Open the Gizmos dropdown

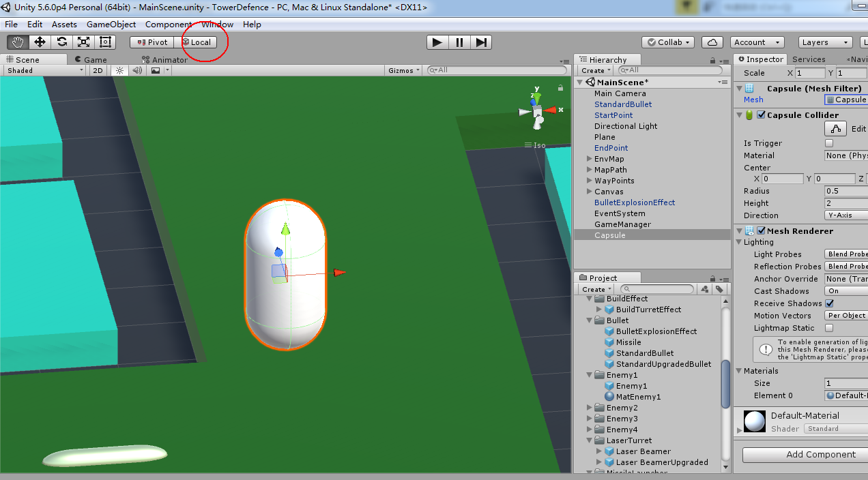pos(404,70)
